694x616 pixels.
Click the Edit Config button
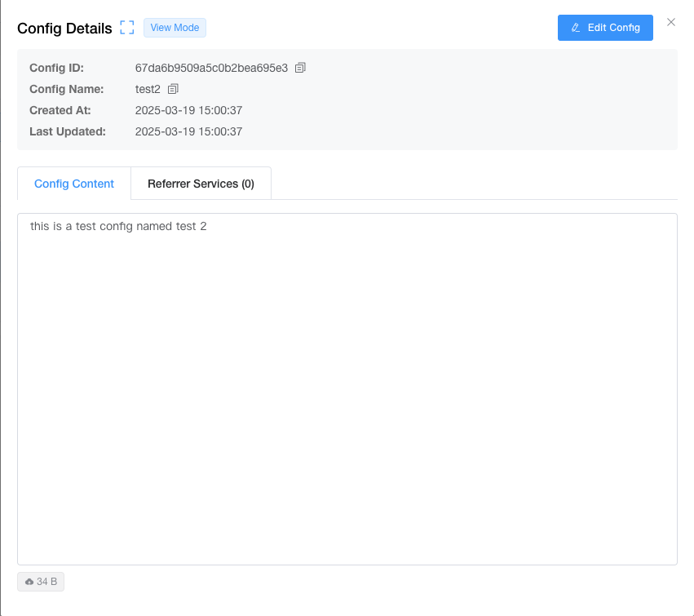pos(605,28)
